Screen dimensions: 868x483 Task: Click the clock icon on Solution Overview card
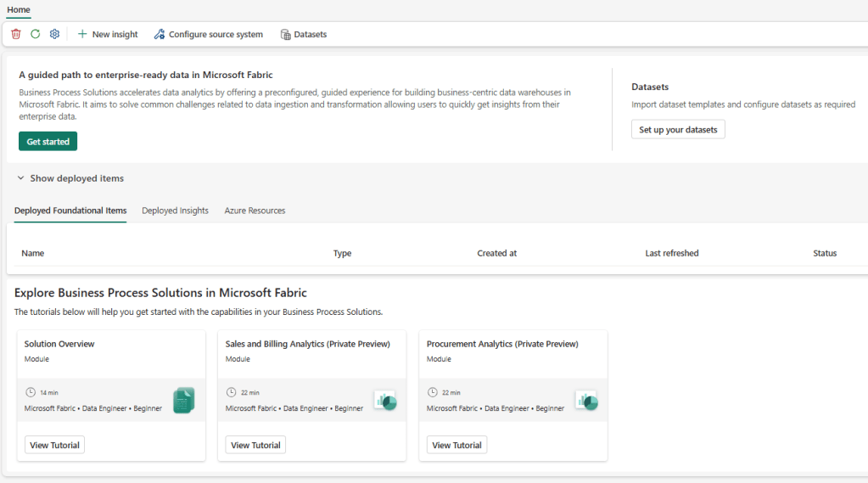(31, 392)
